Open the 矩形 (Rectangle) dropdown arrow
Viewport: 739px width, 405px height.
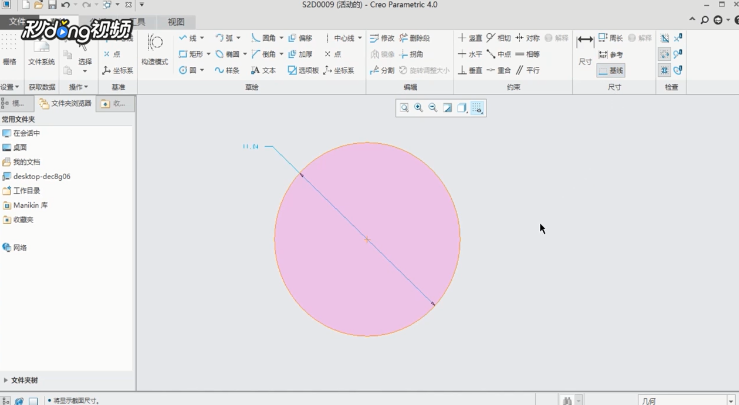pos(208,54)
